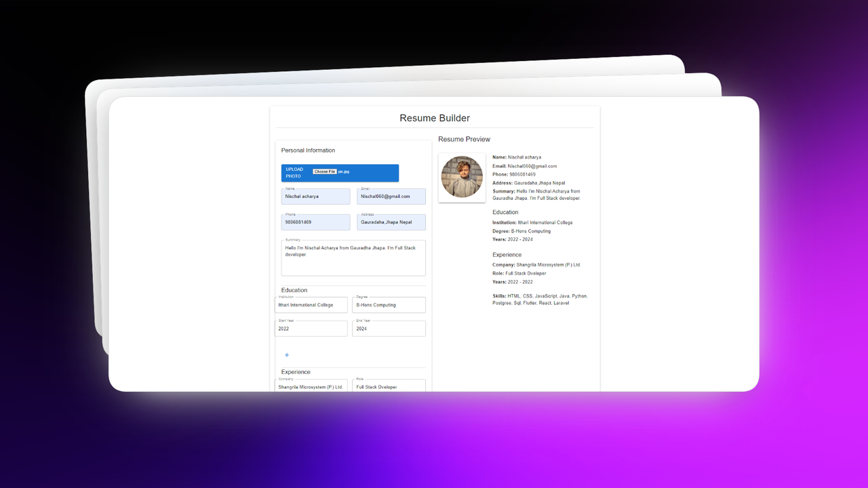868x488 pixels.
Task: Select the Phone field containing 9806081469
Action: tap(315, 222)
